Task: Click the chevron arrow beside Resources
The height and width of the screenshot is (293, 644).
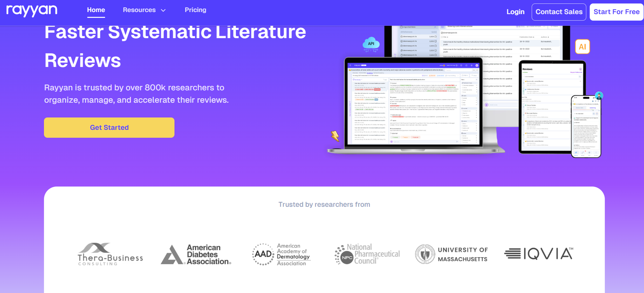Action: click(163, 10)
